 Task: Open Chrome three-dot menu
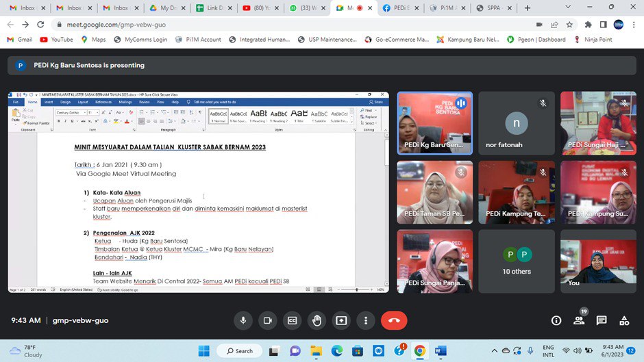(634, 25)
